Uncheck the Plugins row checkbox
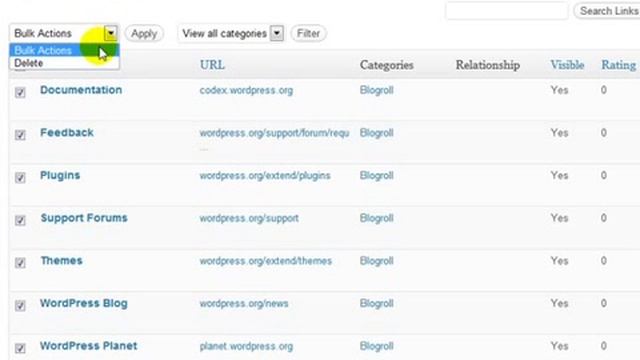This screenshot has height=360, width=640. click(x=20, y=178)
